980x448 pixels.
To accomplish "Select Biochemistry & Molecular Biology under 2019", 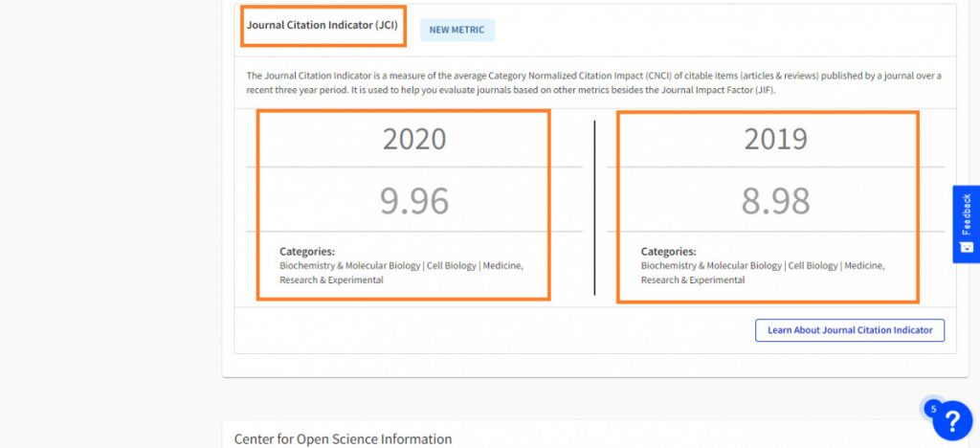I will tap(711, 265).
